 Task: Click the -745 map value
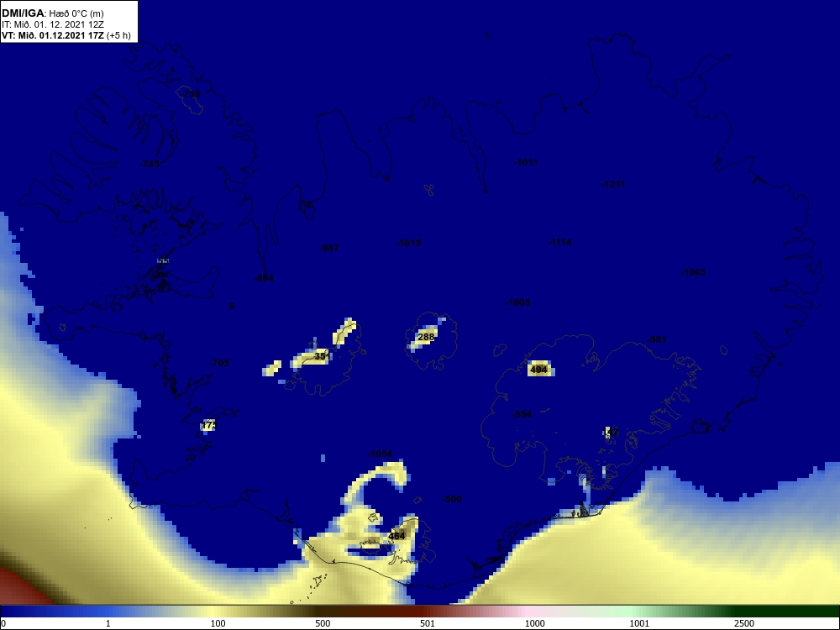tap(150, 164)
